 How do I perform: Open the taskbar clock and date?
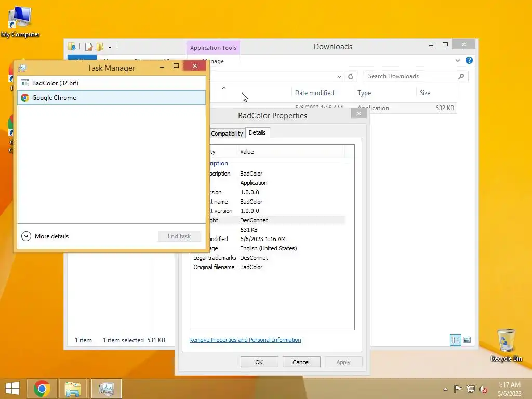(x=509, y=389)
